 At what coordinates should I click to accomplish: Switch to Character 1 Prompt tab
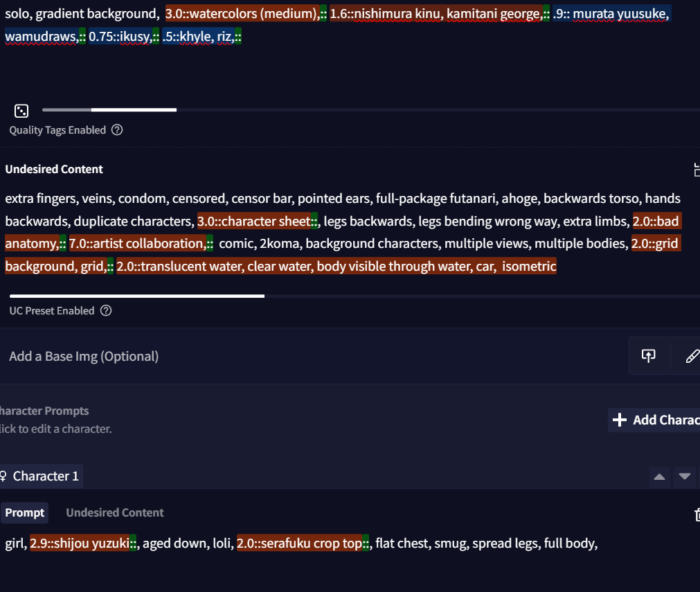click(24, 512)
